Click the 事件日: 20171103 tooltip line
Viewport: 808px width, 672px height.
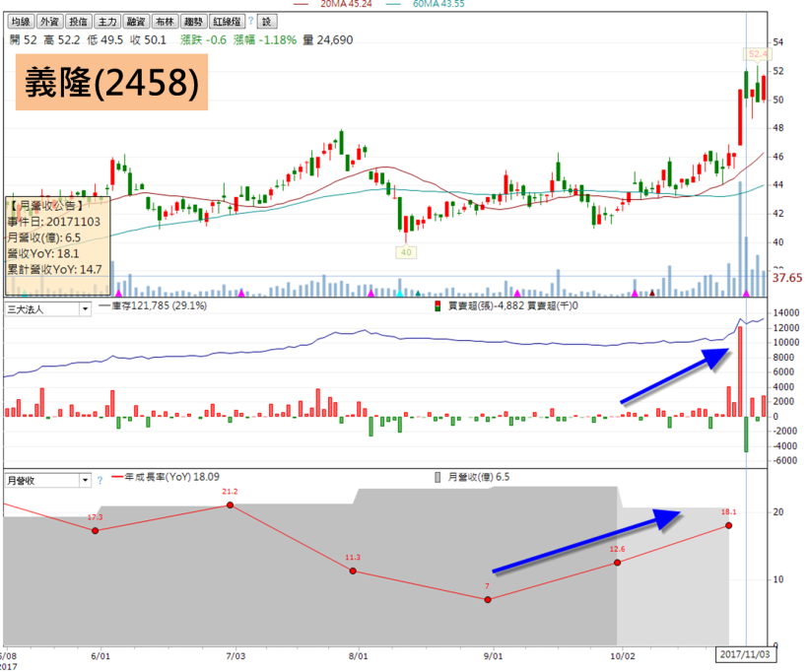coord(53,222)
